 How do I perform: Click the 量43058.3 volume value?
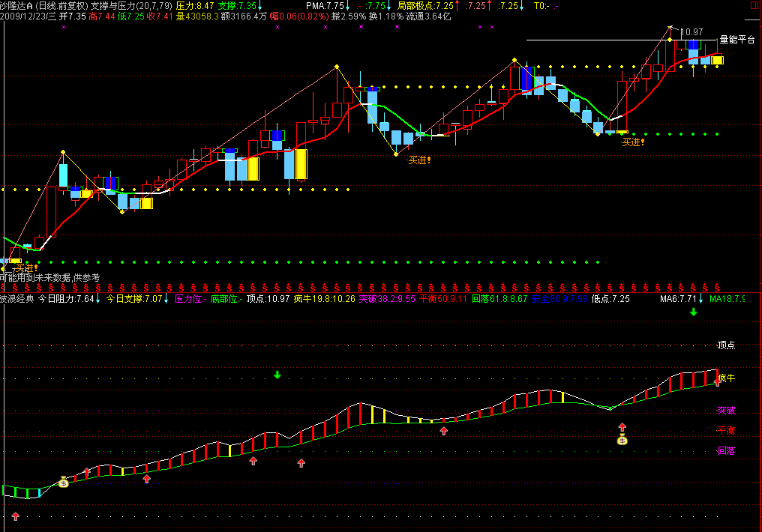(197, 16)
